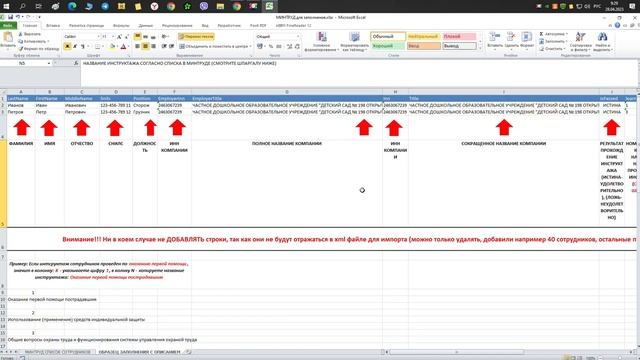Open Telegram from the taskbar
Screen dimensions: 640x360
[x=105, y=6]
